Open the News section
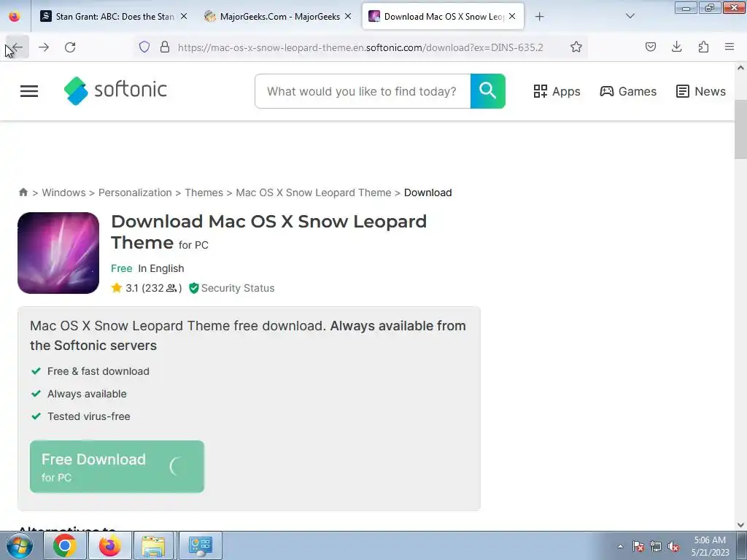This screenshot has height=560, width=747. point(701,91)
